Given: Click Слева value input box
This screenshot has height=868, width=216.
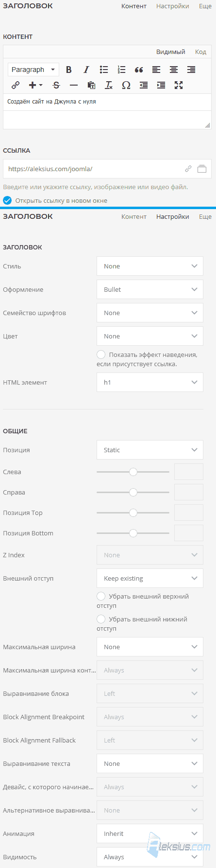Looking at the screenshot, I should pyautogui.click(x=189, y=472).
